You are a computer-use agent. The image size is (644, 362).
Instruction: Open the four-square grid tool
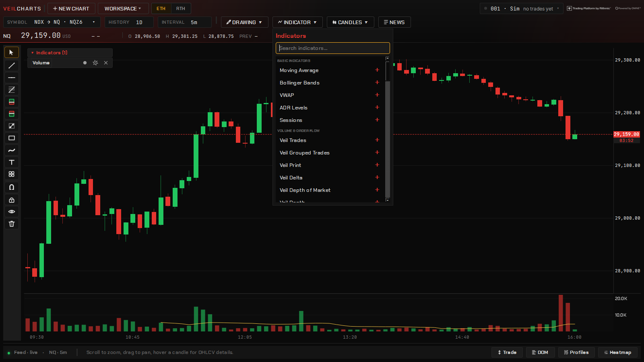tap(12, 174)
